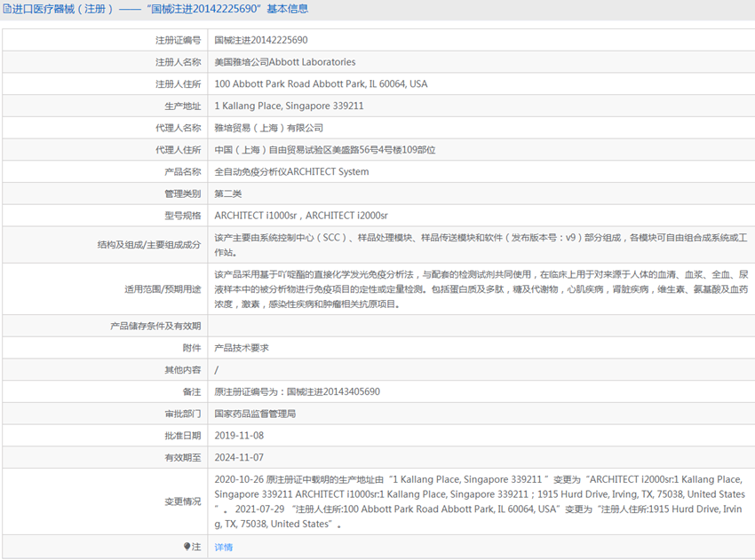This screenshot has height=560, width=755.
Task: Click the 代理人名称 label
Action: click(179, 128)
